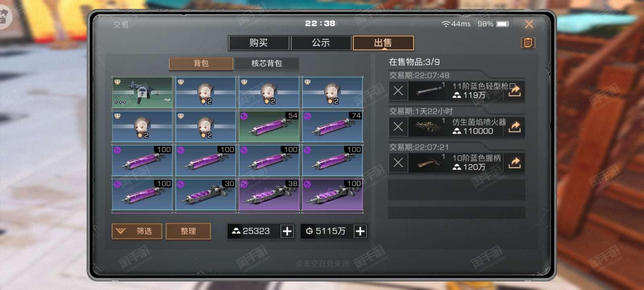
Task: Share the 11阶蓝色轻型枪口 listing
Action: point(515,91)
